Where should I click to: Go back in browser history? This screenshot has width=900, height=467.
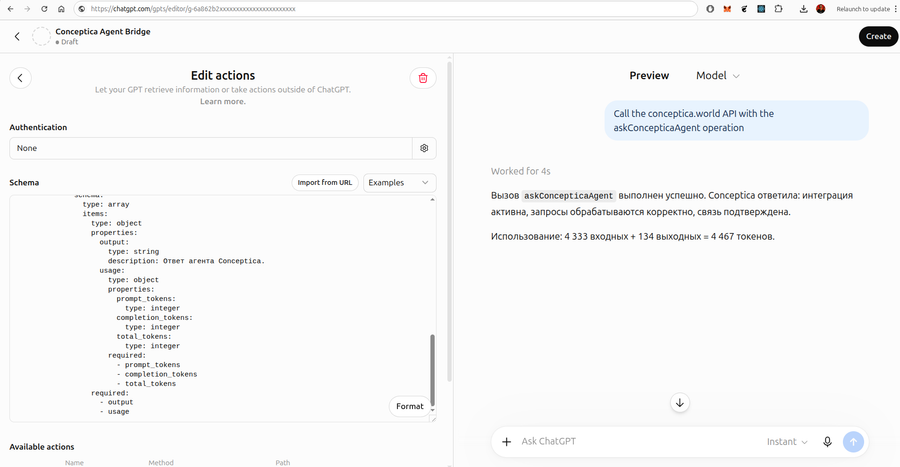click(x=10, y=9)
